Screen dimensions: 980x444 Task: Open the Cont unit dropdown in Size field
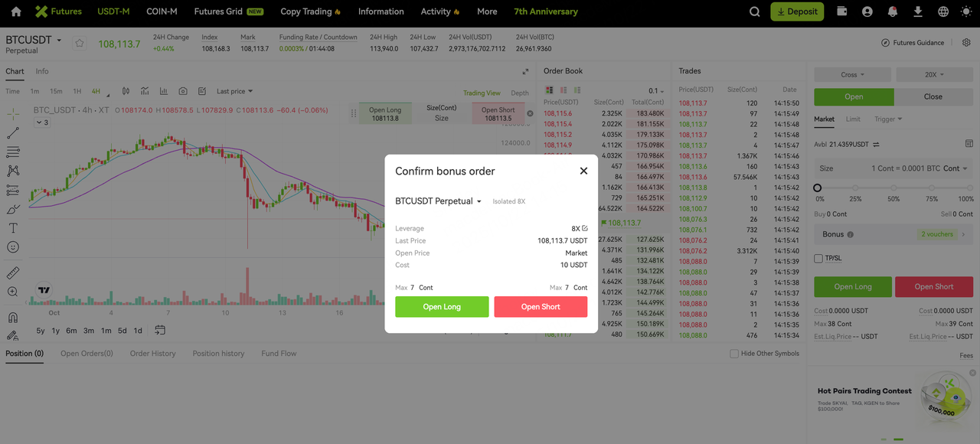(955, 168)
